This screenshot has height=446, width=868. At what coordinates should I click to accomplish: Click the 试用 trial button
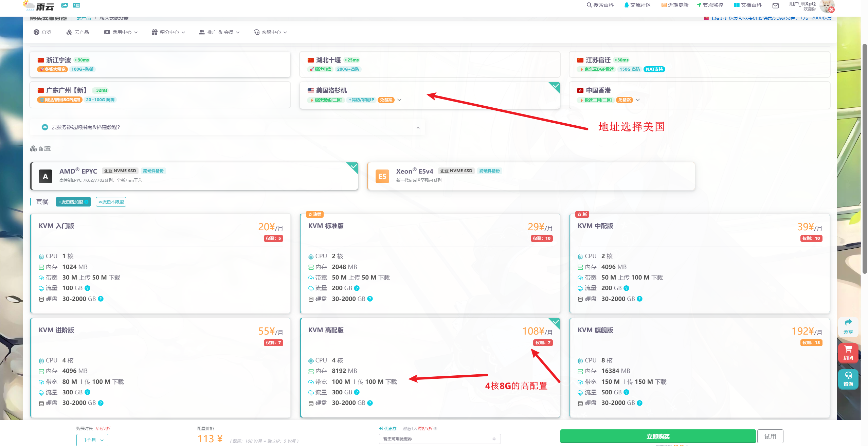pyautogui.click(x=770, y=436)
